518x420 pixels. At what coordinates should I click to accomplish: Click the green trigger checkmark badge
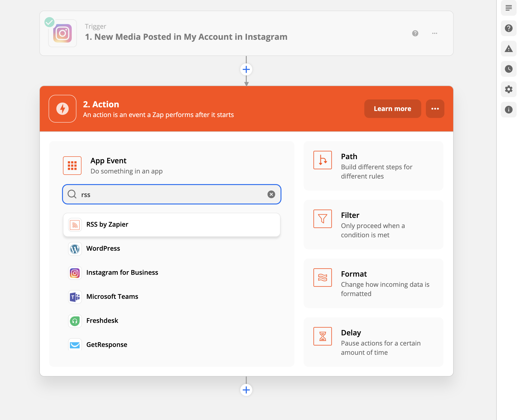[49, 22]
